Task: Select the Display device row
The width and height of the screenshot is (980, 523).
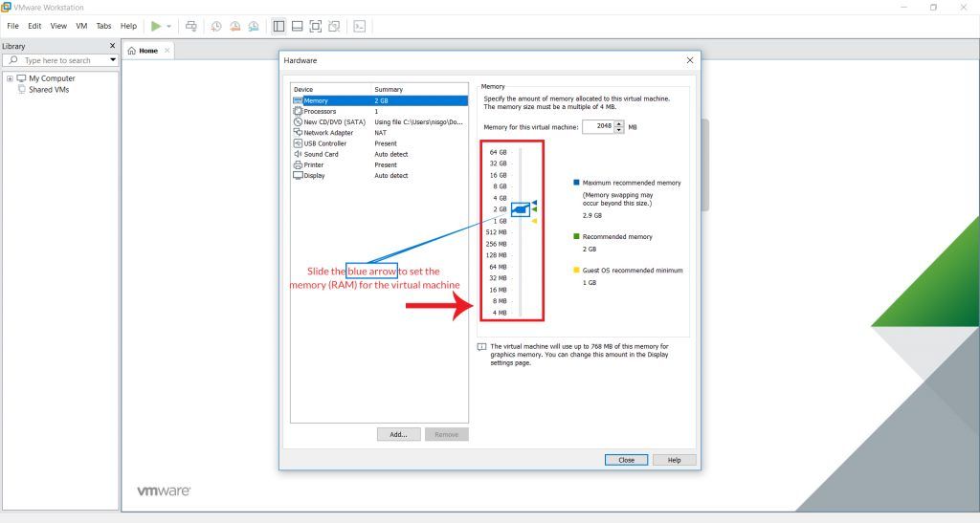Action: [x=379, y=175]
